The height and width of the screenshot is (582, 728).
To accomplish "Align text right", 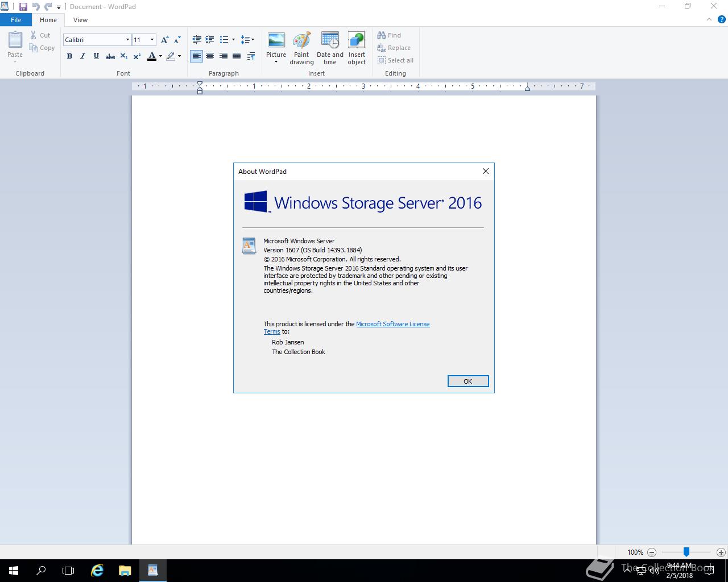I will tap(223, 56).
